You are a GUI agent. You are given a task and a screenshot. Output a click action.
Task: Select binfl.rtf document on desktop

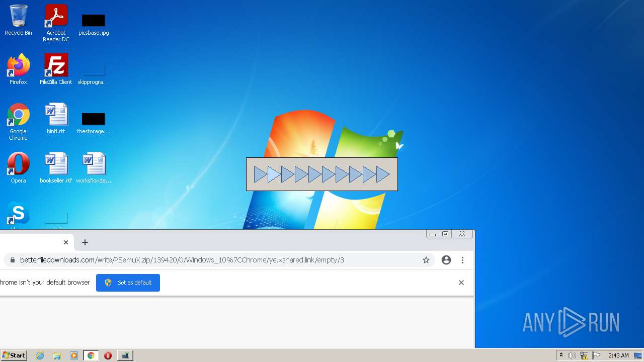(56, 119)
